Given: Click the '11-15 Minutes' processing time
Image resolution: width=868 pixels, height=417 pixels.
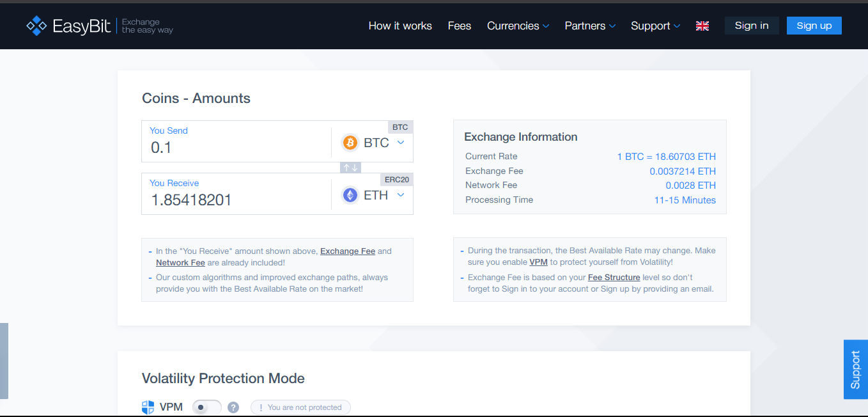Looking at the screenshot, I should pos(685,200).
